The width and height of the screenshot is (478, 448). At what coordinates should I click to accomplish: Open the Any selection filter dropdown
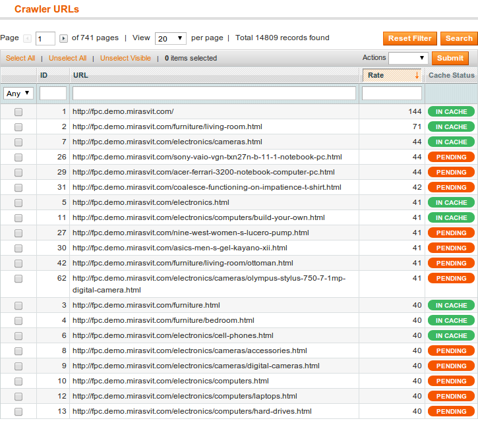point(18,93)
